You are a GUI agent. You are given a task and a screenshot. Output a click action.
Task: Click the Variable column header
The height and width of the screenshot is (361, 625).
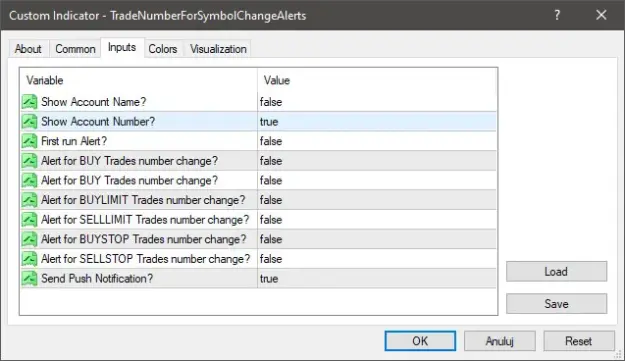(138, 80)
